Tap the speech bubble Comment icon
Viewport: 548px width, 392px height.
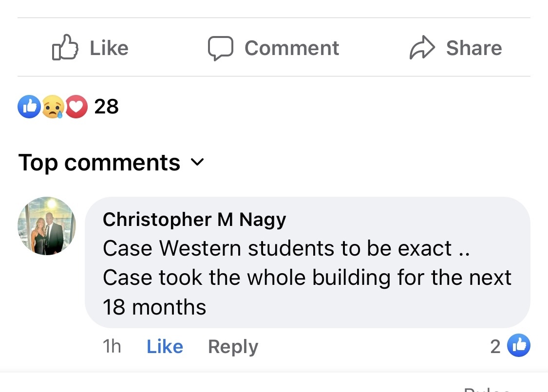pos(221,48)
